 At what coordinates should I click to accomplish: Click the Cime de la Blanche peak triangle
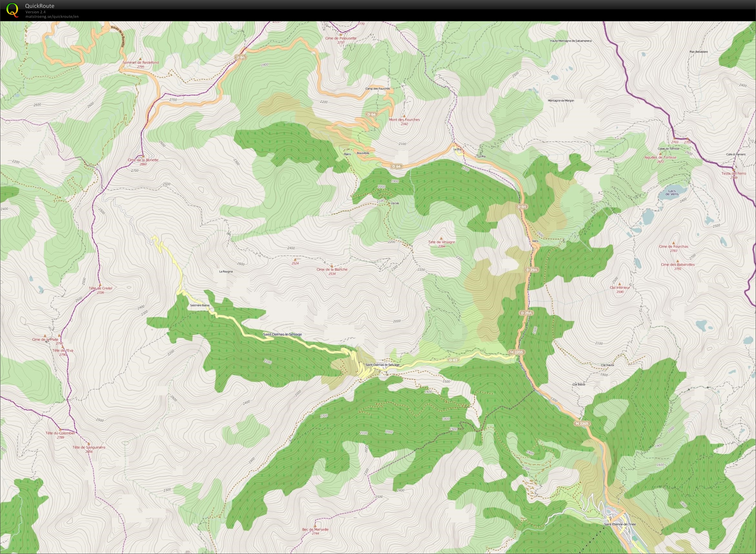tap(332, 266)
